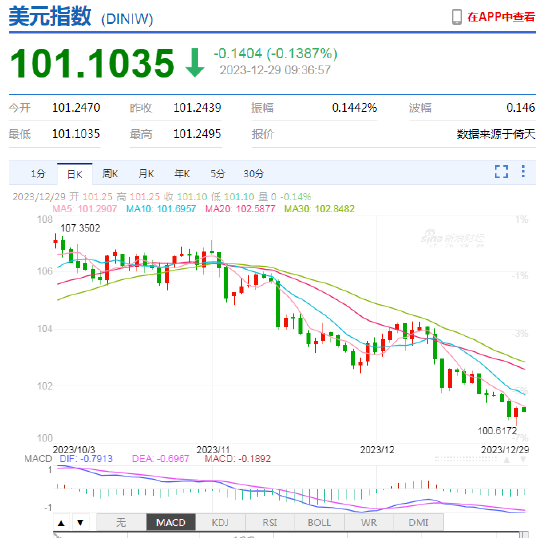550x538 pixels.
Task: Show the 30分 minute chart
Action: click(x=254, y=174)
